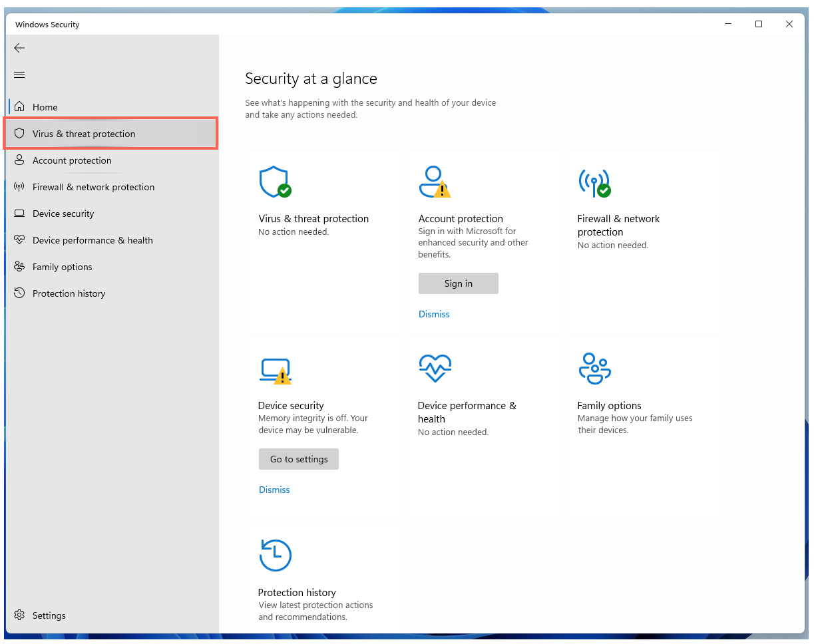Open Account protection from the sidebar
The width and height of the screenshot is (814, 644).
click(x=111, y=160)
